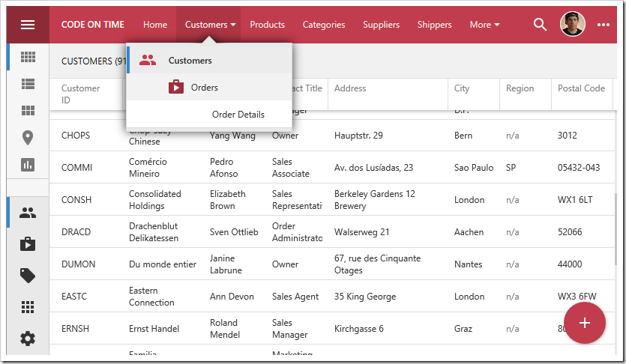Screen dimensions: 626x364
Task: Show the charts view icon
Action: [x=28, y=165]
